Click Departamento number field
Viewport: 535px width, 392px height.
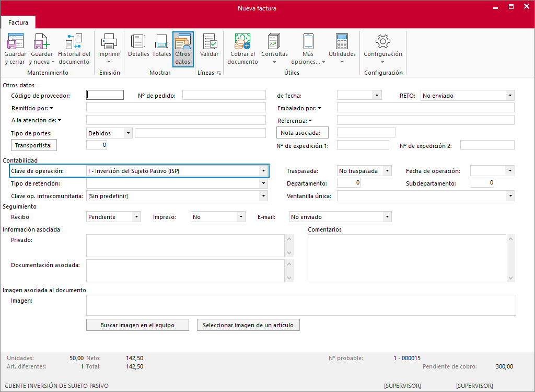click(x=348, y=183)
